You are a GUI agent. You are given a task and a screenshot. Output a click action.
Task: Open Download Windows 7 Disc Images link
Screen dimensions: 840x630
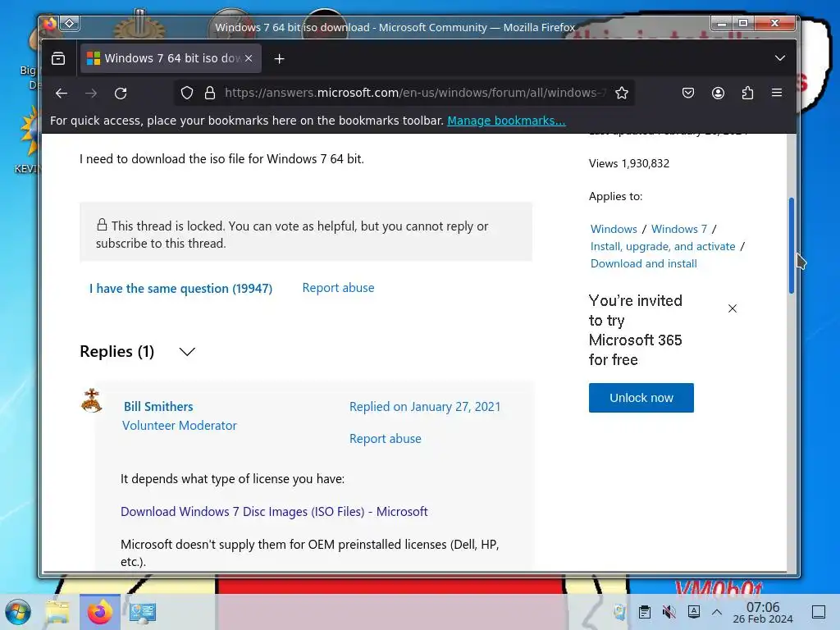click(x=274, y=512)
